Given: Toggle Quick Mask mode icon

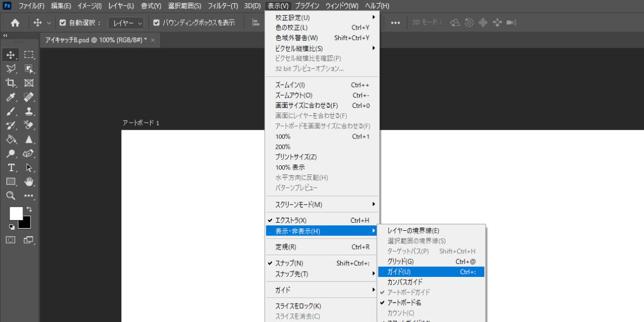Looking at the screenshot, I should coord(11,239).
